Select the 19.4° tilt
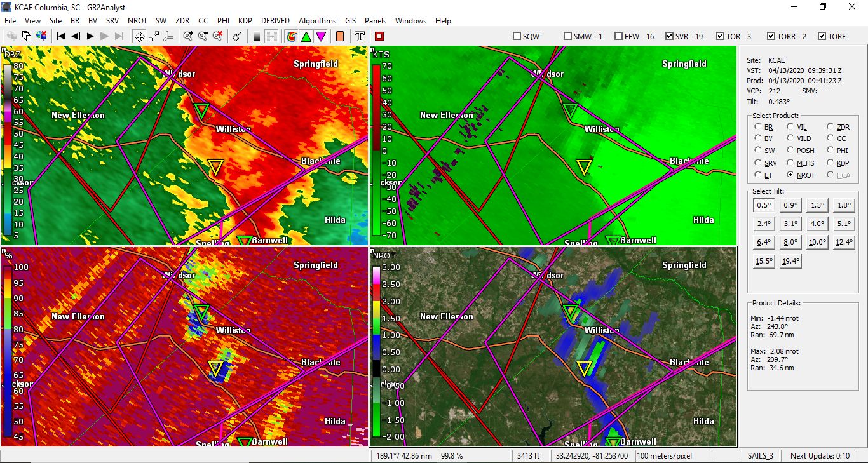The height and width of the screenshot is (463, 868). [790, 260]
